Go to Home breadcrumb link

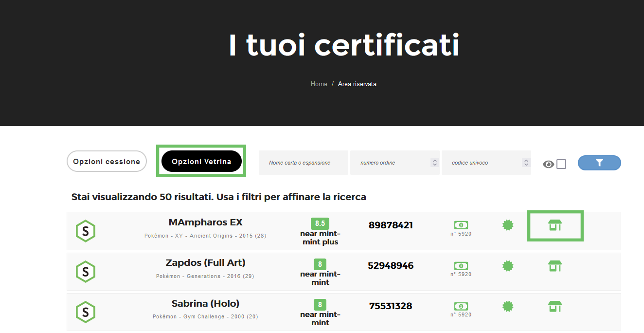[319, 84]
